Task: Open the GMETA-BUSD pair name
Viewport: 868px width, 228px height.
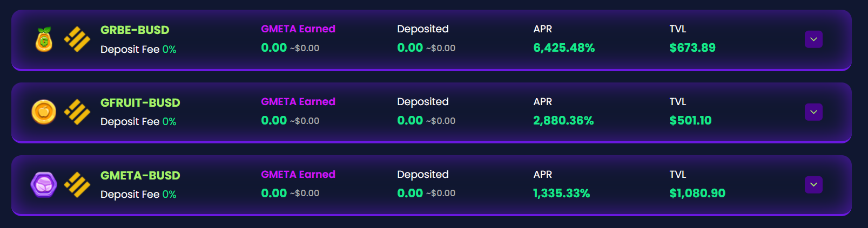Action: coord(140,176)
